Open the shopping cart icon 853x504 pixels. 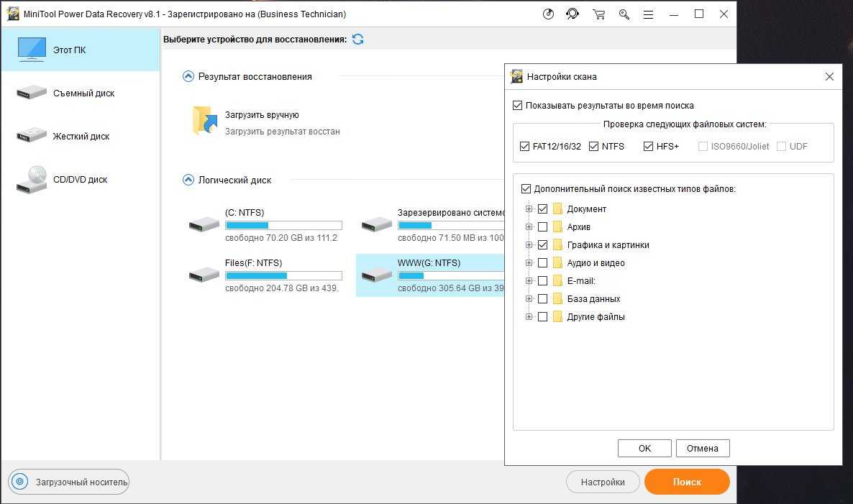tap(598, 14)
